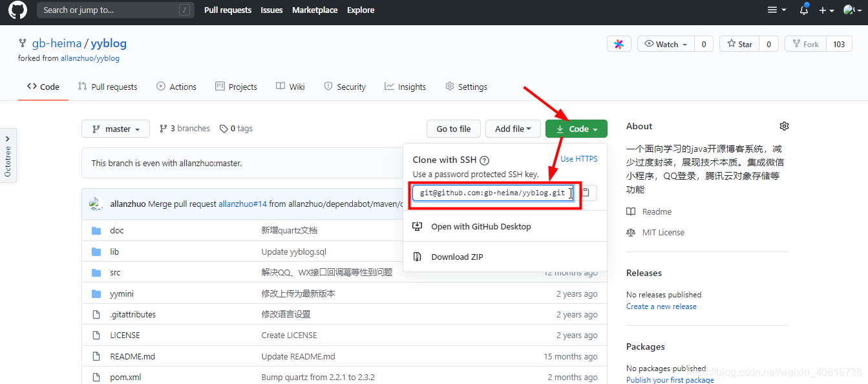The width and height of the screenshot is (868, 384).
Task: Click Go to file button
Action: (453, 129)
